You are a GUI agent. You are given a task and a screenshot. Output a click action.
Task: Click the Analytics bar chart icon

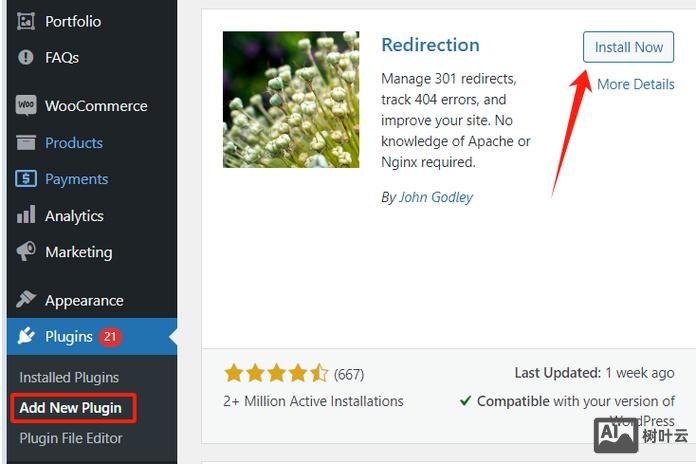pos(26,214)
